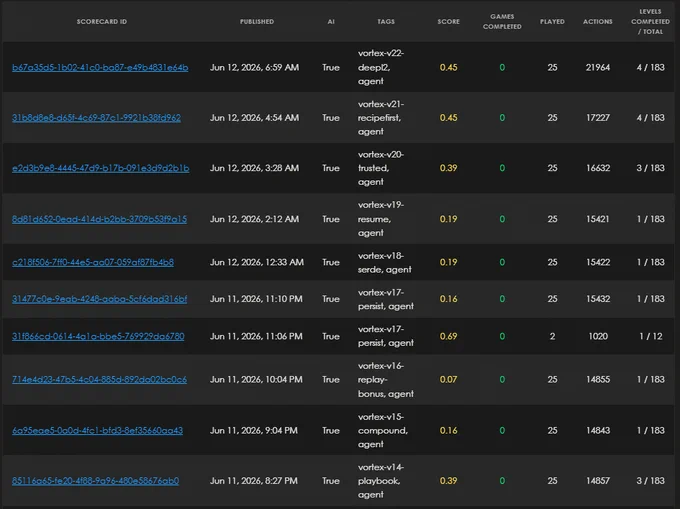Open scorecard link starting with 6a95eae5
The image size is (680, 509).
(x=98, y=430)
